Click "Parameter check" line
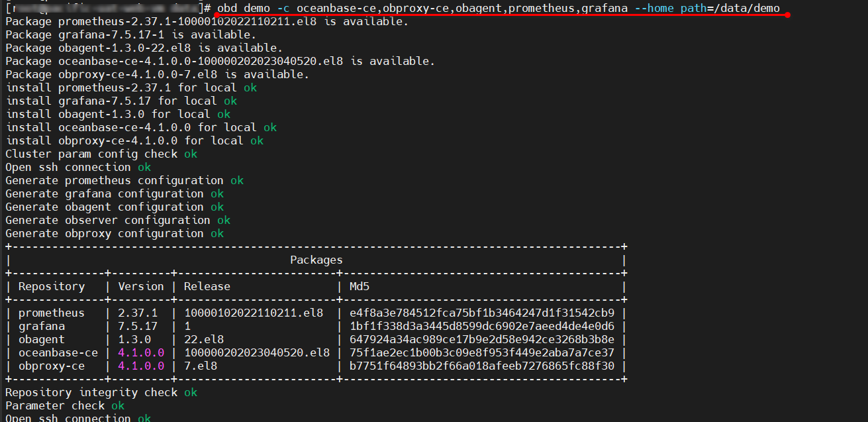The image size is (868, 422). coord(64,405)
